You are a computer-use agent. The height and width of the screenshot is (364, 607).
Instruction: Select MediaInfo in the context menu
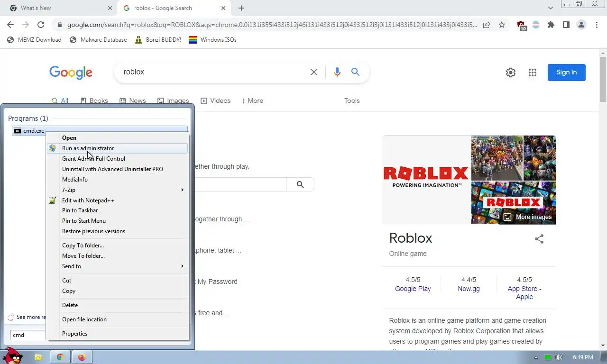pyautogui.click(x=117, y=180)
